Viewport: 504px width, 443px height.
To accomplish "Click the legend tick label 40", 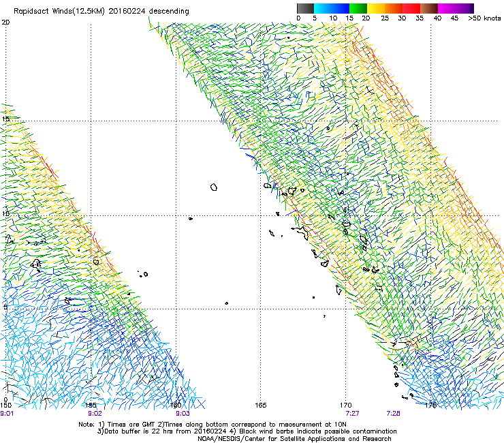I will click(x=437, y=18).
